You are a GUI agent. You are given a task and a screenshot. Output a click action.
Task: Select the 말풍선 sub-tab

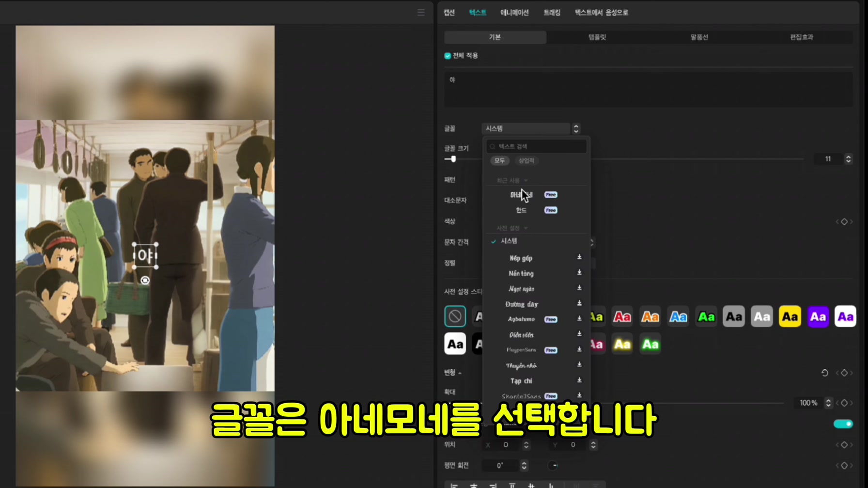pos(699,37)
